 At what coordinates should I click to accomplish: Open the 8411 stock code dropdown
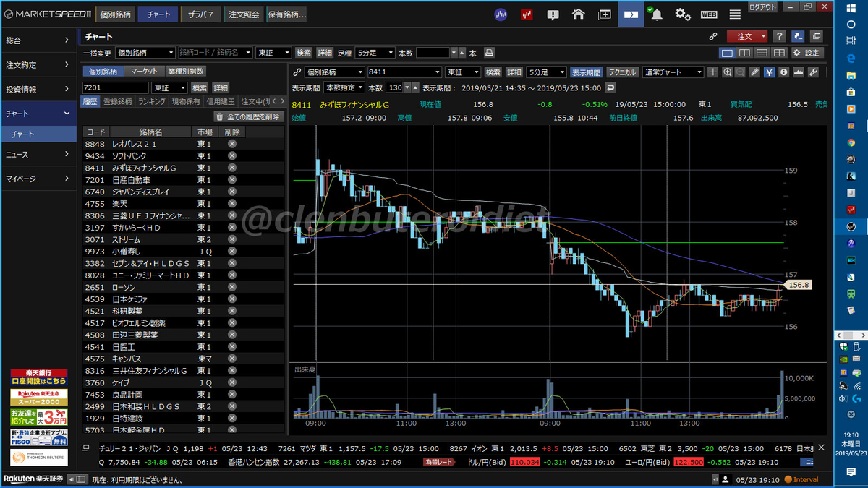(x=404, y=72)
